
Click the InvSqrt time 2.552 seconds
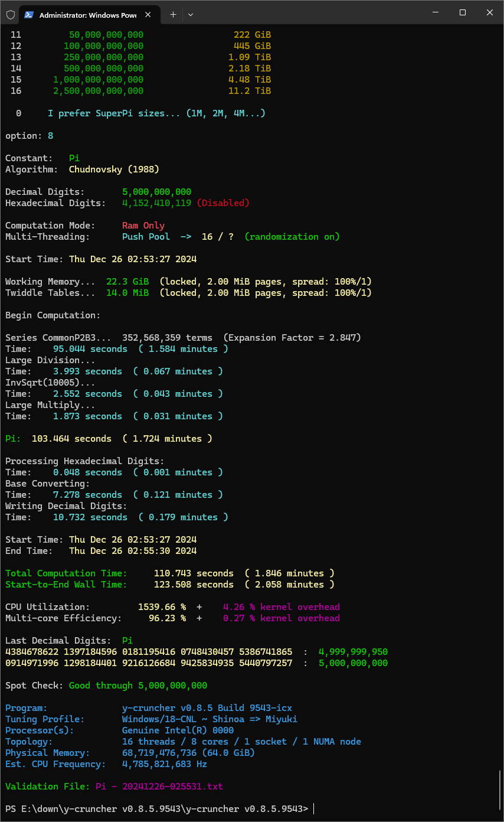(87, 394)
